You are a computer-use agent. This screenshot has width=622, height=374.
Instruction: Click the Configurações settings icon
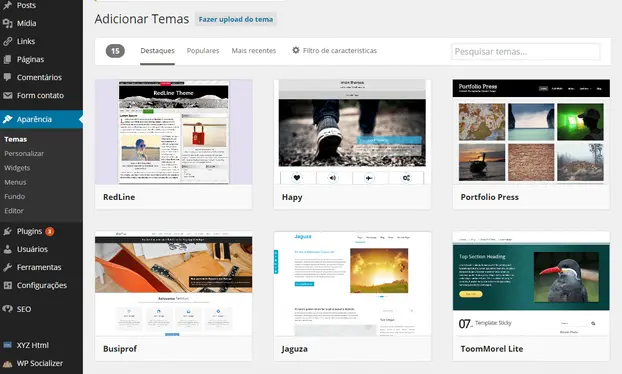click(x=8, y=285)
